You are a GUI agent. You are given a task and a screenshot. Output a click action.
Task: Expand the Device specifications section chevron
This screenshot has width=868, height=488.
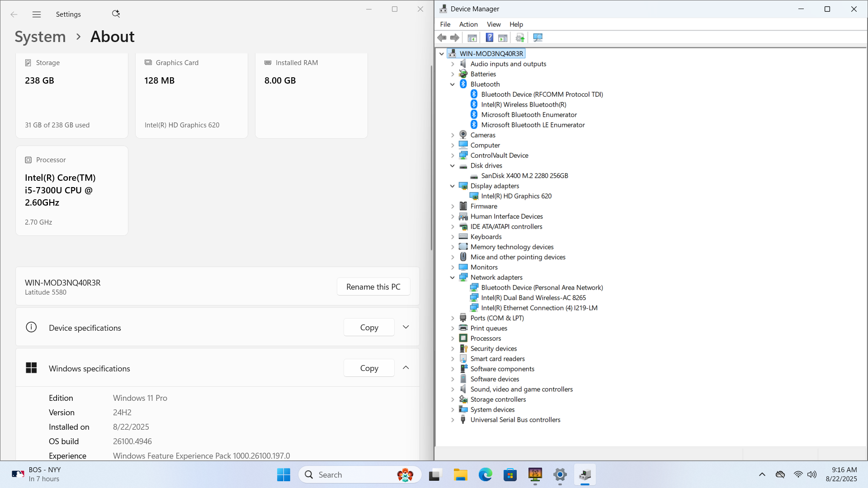click(406, 327)
